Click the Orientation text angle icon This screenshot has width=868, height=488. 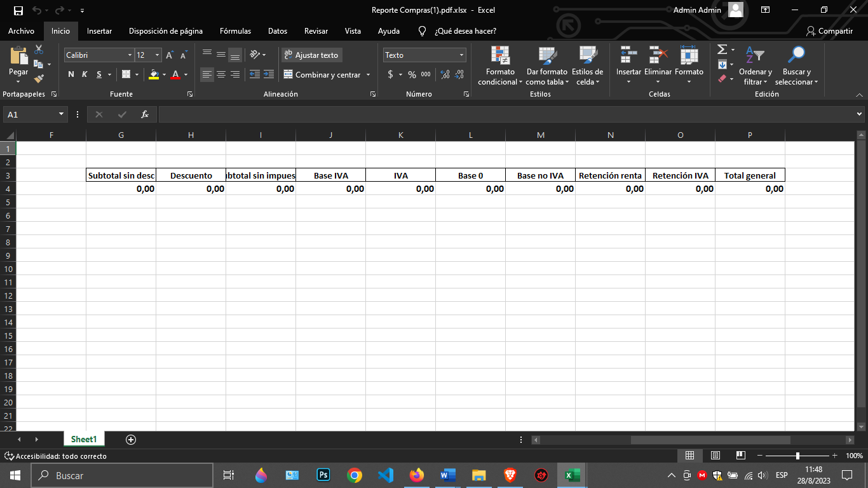point(255,55)
